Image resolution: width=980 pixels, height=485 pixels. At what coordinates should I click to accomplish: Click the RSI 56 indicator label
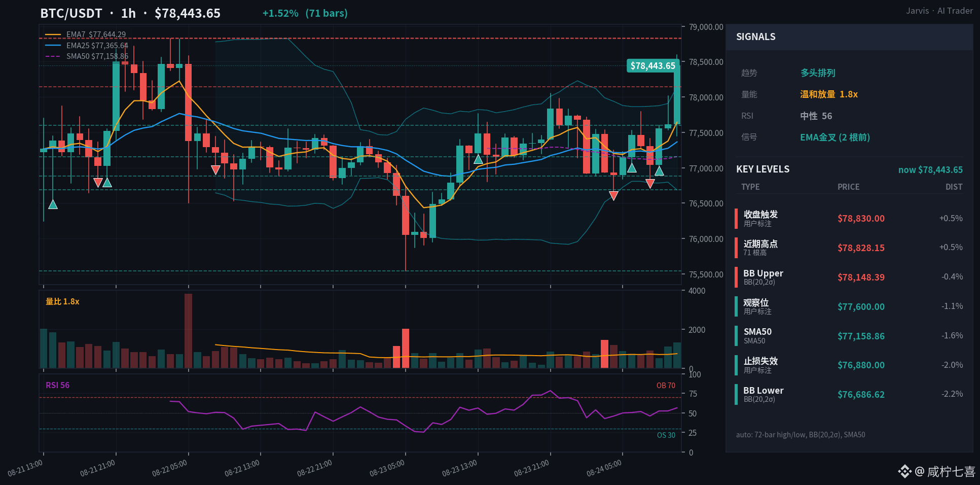point(57,386)
